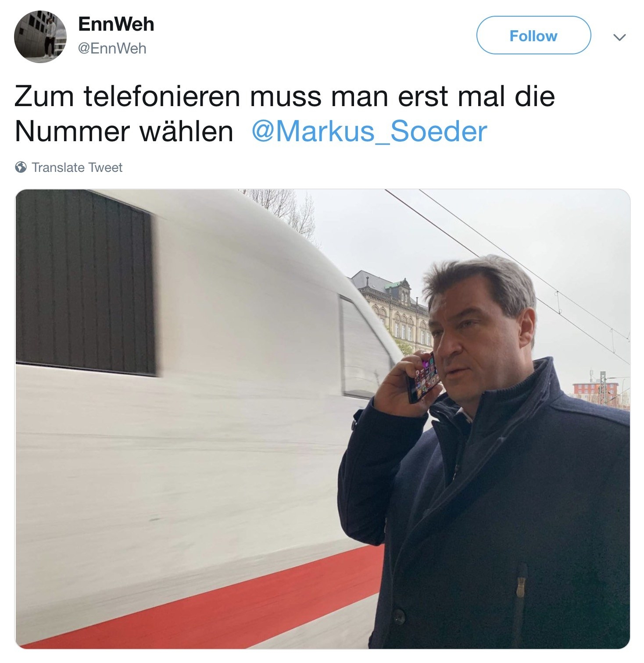644x663 pixels.
Task: Open the EnnWeh profile avatar
Action: tap(40, 37)
